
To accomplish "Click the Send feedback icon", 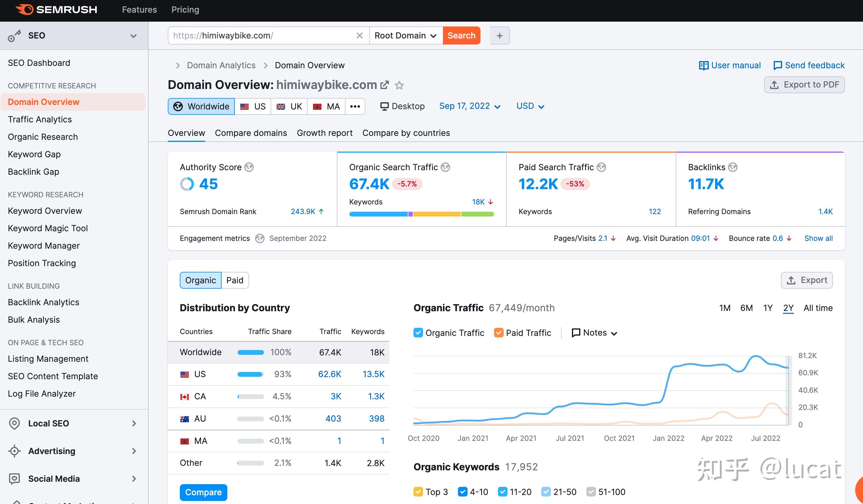I will click(778, 65).
